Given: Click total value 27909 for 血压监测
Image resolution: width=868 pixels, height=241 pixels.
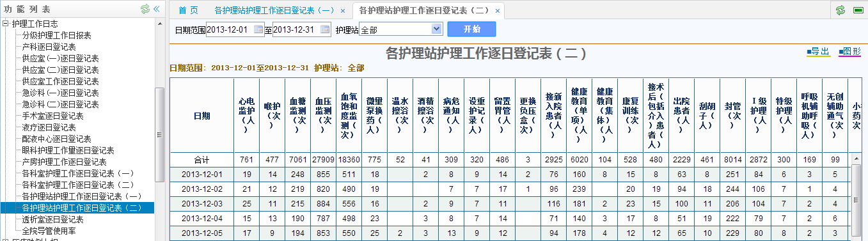Looking at the screenshot, I should point(323,160).
